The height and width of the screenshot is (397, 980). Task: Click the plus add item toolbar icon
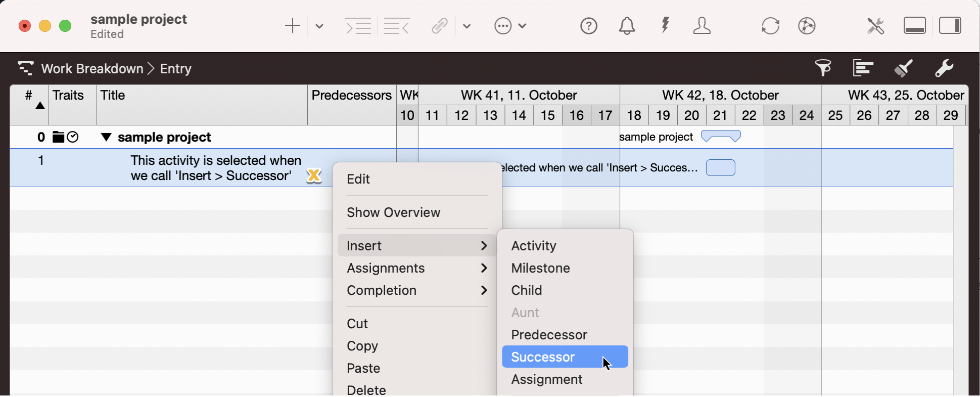(292, 26)
